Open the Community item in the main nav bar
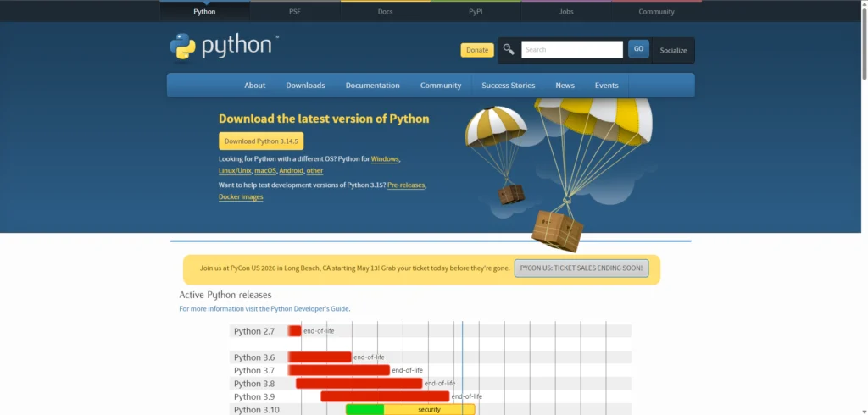 pos(441,86)
